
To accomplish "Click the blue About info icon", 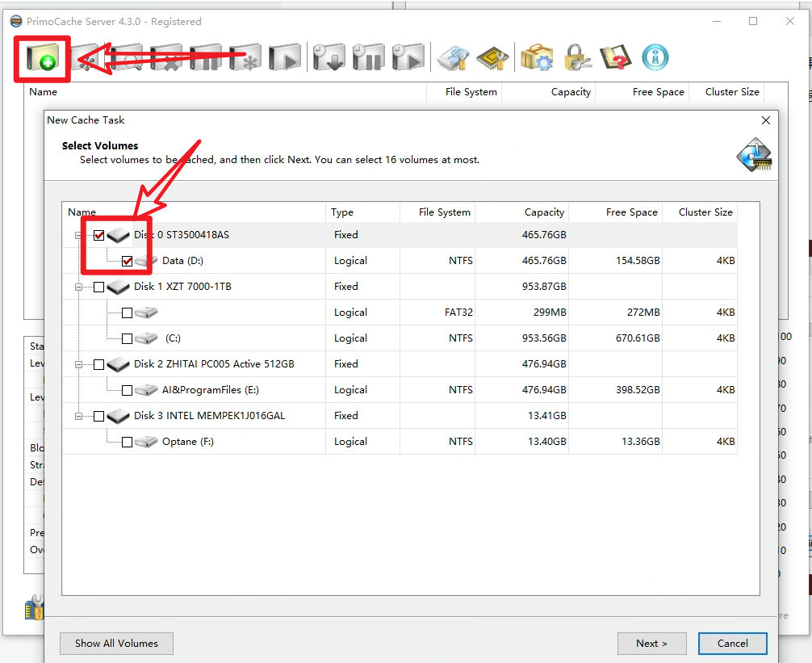I will [655, 57].
